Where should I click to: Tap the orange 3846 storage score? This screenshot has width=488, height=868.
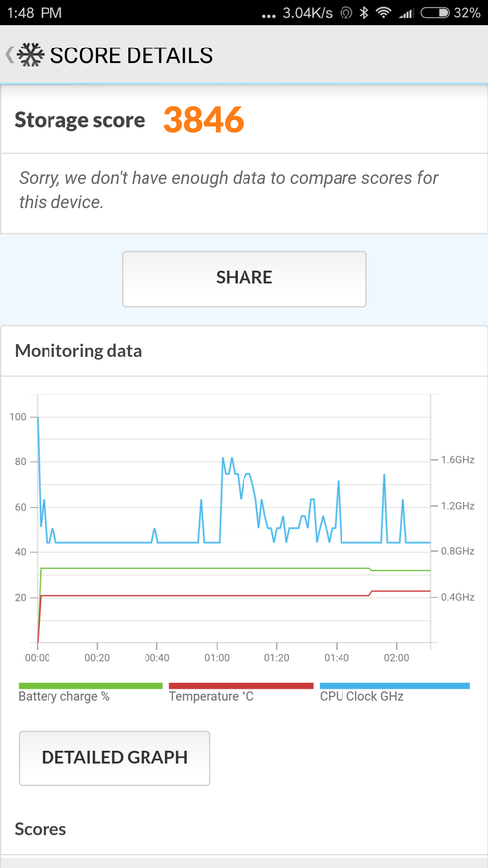click(204, 119)
